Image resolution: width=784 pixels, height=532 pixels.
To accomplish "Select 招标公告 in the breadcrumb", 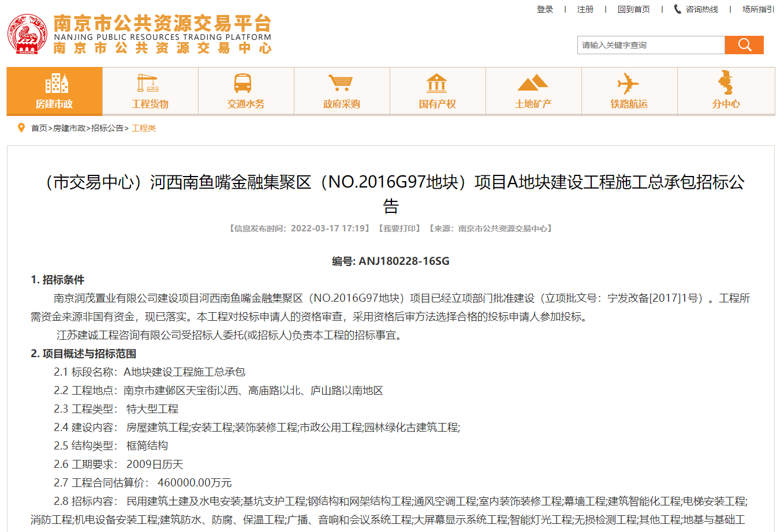I will point(107,128).
